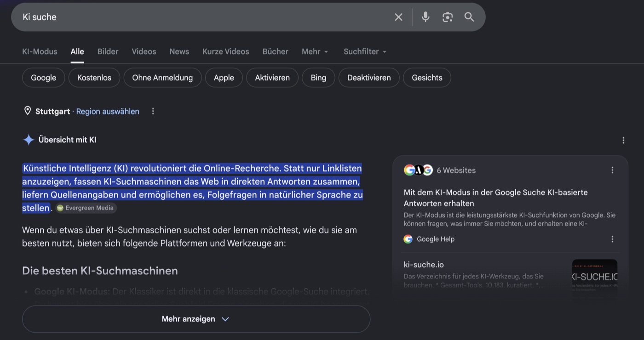Open the three-dot menu of the KI overview
Viewport: 644px width, 340px height.
[x=623, y=140]
